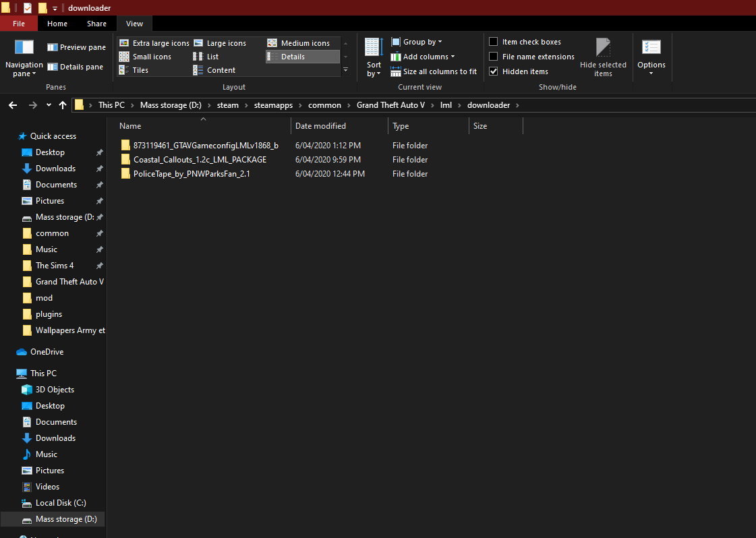Click New folder icon in title bar
This screenshot has width=756, height=538.
pos(42,7)
